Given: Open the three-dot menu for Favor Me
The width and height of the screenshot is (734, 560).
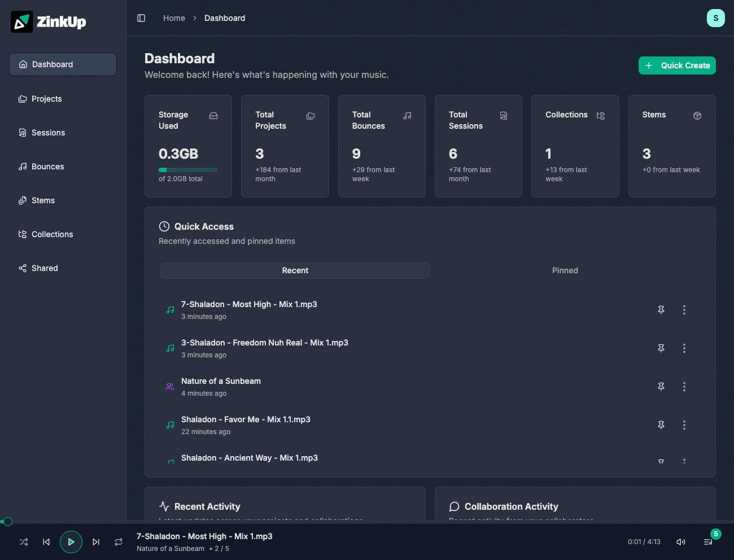Looking at the screenshot, I should (x=684, y=425).
